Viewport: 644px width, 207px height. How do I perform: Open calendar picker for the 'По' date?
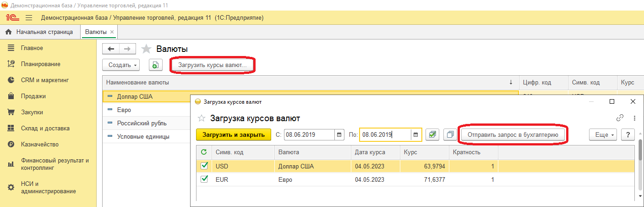tap(415, 134)
